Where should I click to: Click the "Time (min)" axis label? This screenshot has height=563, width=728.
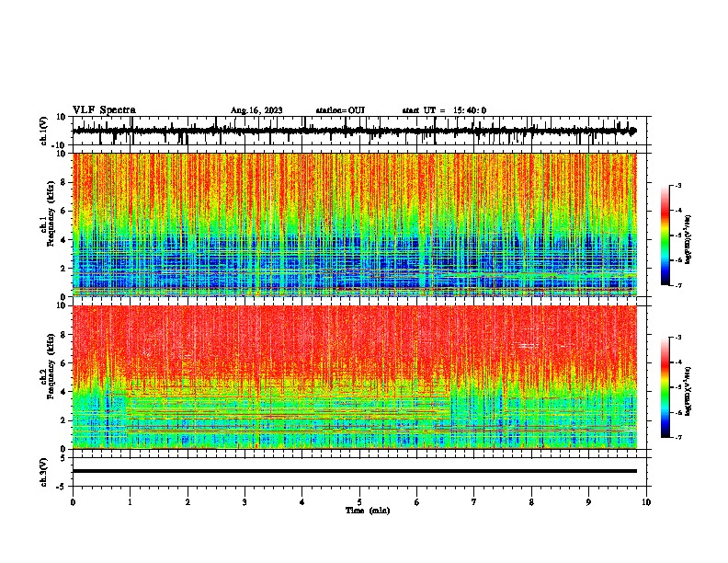368,511
